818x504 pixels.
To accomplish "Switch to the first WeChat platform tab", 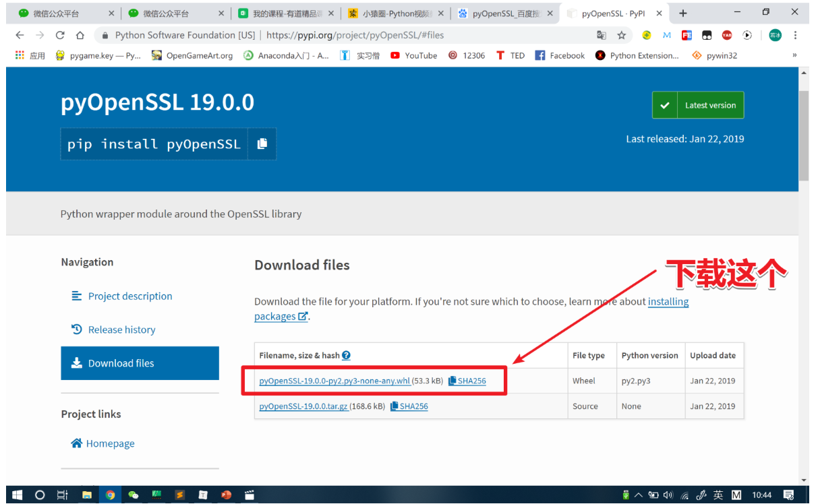I will (x=65, y=13).
